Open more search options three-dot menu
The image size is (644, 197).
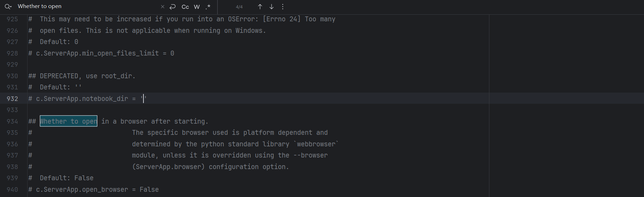coord(283,7)
